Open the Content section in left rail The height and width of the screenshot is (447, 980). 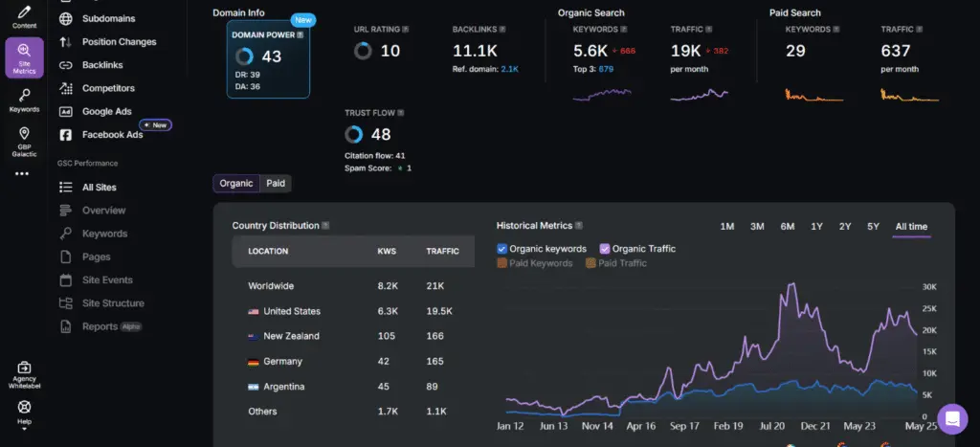[24, 17]
